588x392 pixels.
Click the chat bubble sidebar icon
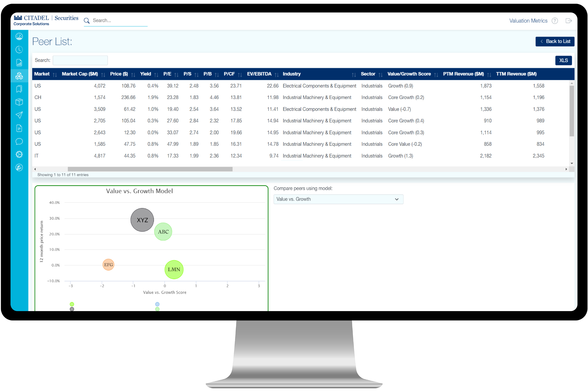[x=19, y=142]
